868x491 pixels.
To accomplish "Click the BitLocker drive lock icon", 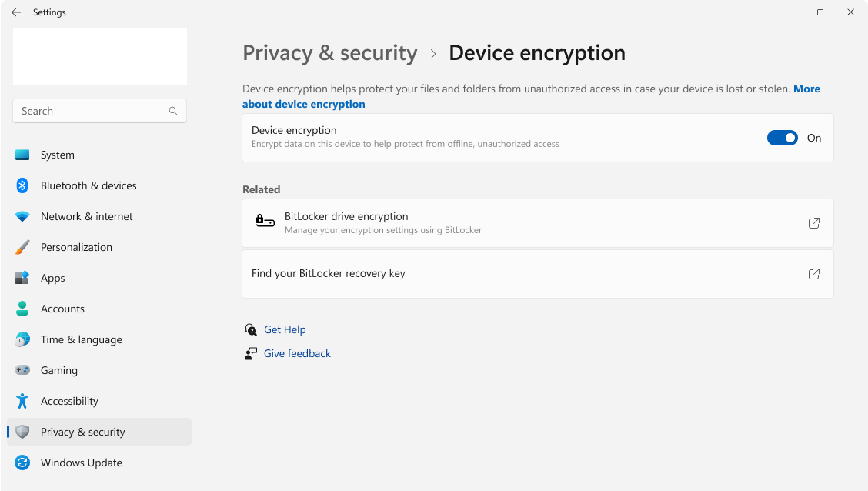I will point(265,221).
